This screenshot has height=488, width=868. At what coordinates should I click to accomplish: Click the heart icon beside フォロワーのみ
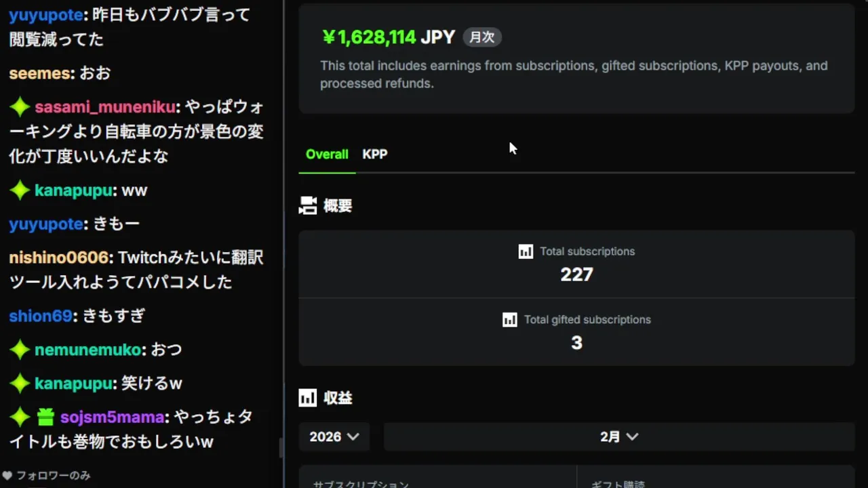coord(7,476)
